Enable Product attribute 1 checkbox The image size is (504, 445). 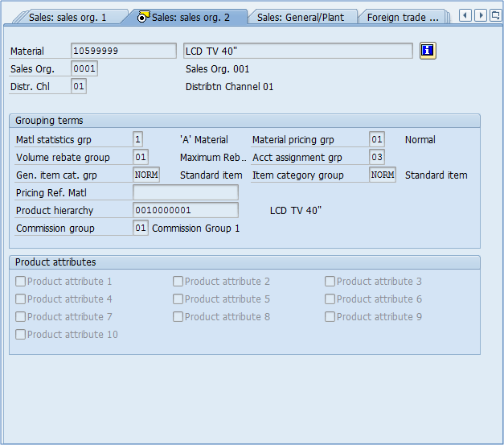click(x=21, y=282)
